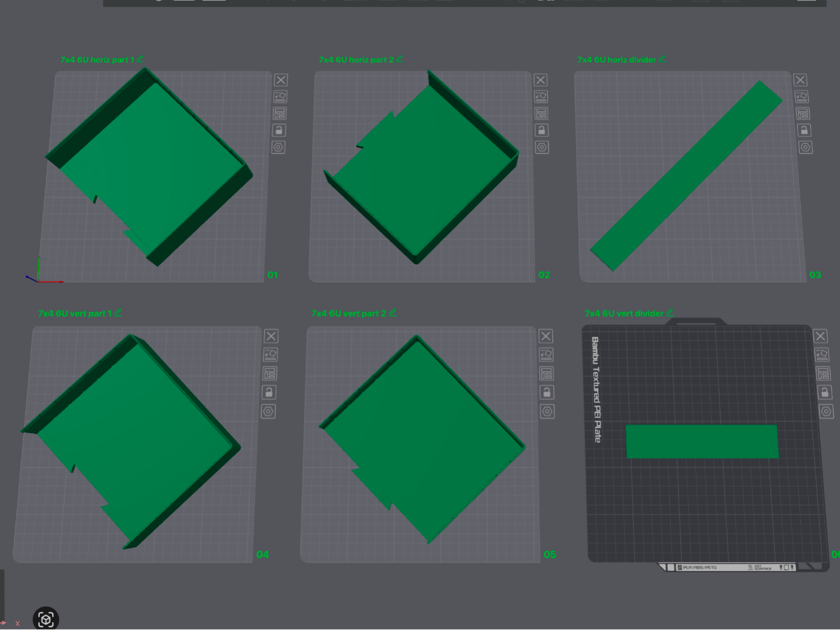Auto-orient objects on plate 01
840x630 pixels.
tap(280, 97)
